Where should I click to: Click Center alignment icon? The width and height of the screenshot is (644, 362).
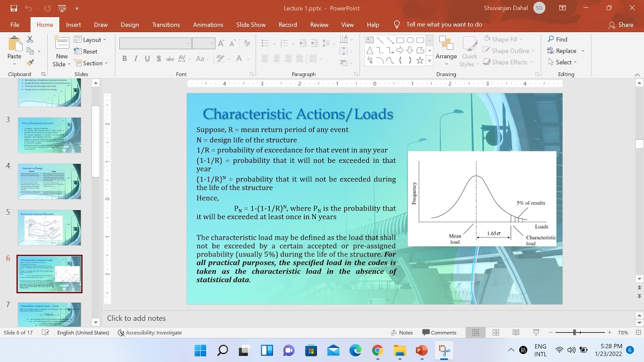277,59
